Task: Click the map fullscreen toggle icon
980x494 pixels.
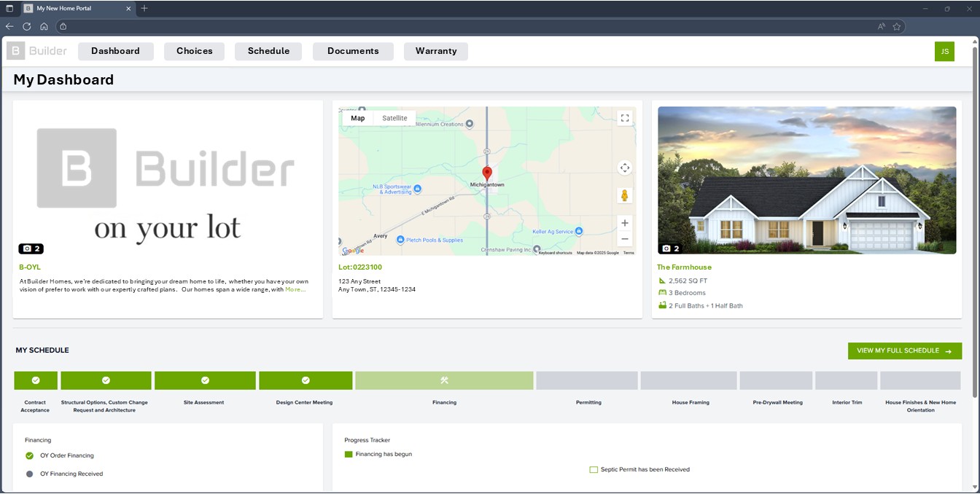Action: [x=624, y=118]
